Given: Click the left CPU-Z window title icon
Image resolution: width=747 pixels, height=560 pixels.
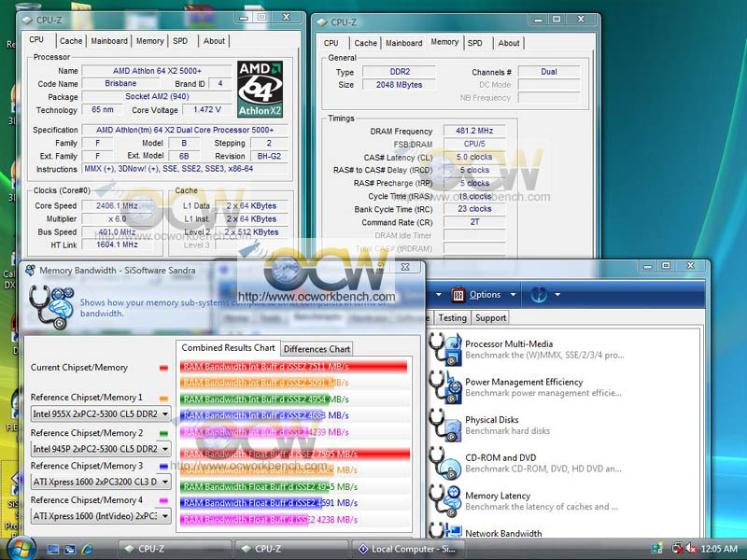Looking at the screenshot, I should click(27, 20).
